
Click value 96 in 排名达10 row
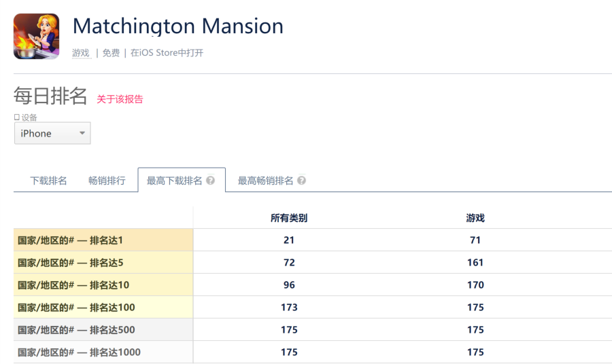click(x=289, y=285)
